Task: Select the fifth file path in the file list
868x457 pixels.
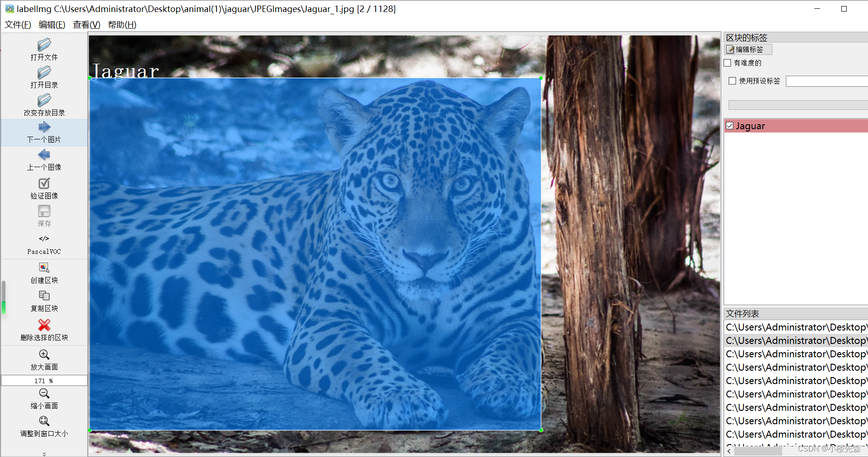Action: [x=796, y=381]
